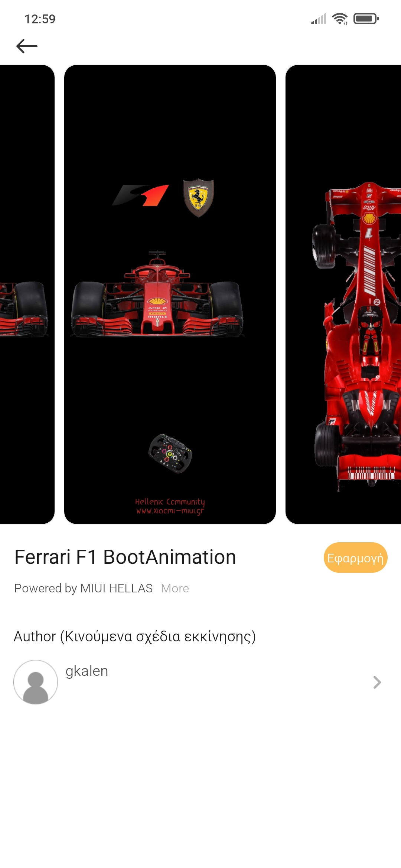This screenshot has height=868, width=401.
Task: Tap the Hellenic Community watermark text
Action: 170,506
